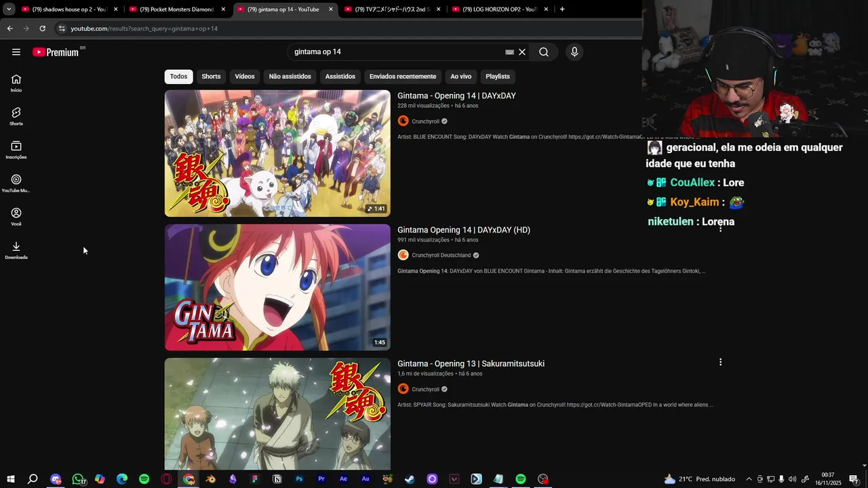This screenshot has height=488, width=868.
Task: Clear the search box with the X
Action: coord(522,52)
